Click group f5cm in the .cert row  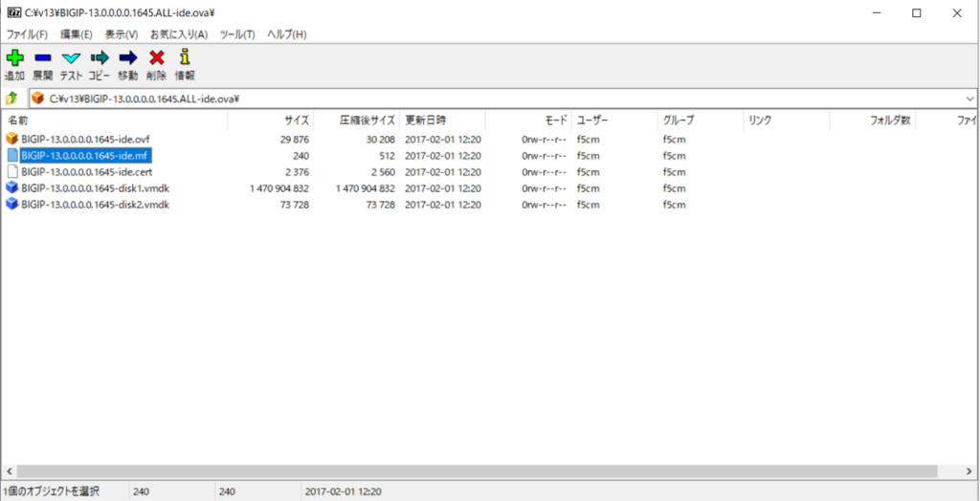coord(674,172)
